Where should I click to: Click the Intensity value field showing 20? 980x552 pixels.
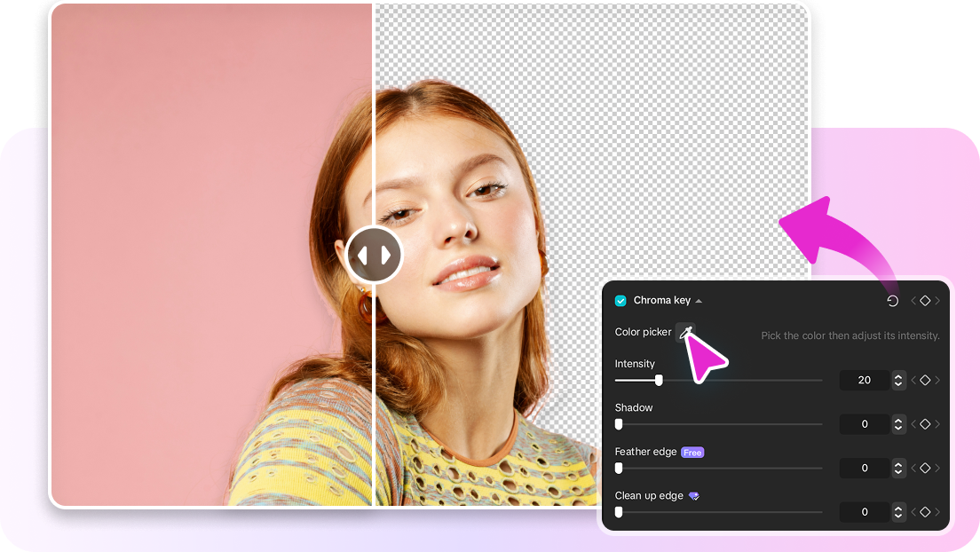pos(865,380)
